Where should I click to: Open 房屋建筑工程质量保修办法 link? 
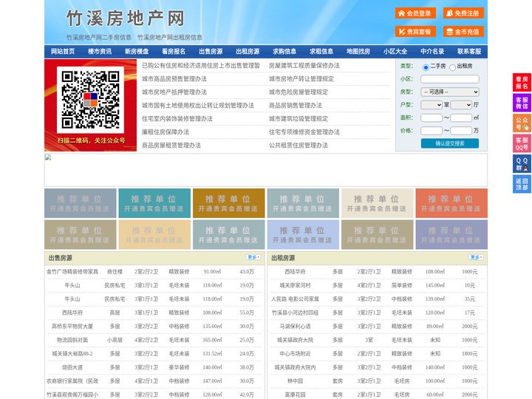304,66
